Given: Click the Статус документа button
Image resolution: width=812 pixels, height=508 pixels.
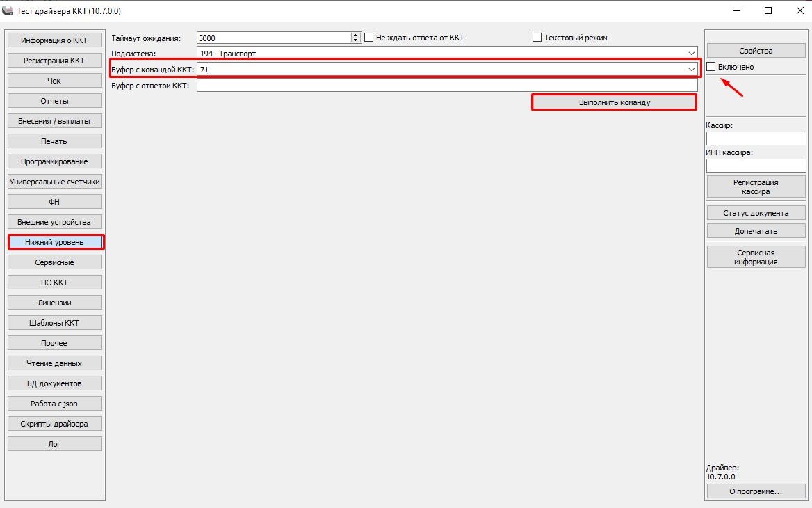Looking at the screenshot, I should click(x=756, y=212).
